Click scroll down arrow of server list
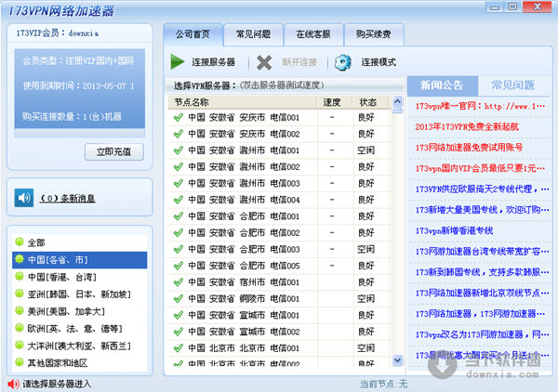 [398, 359]
